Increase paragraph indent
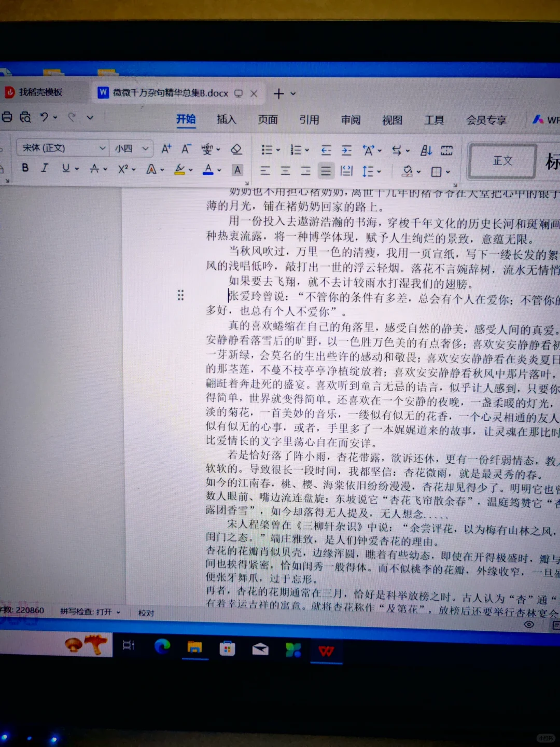The image size is (560, 747). [x=346, y=150]
